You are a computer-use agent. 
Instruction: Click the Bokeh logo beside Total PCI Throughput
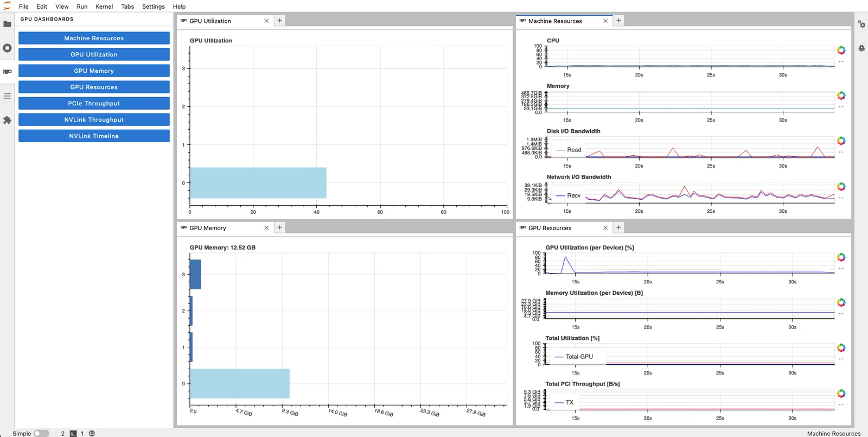tap(841, 394)
